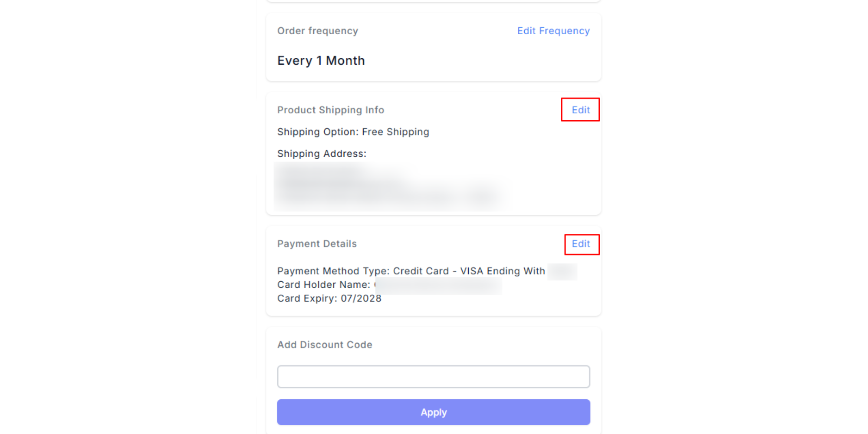Image resolution: width=868 pixels, height=434 pixels.
Task: Click the "Card Holder Name:" label
Action: click(x=323, y=285)
